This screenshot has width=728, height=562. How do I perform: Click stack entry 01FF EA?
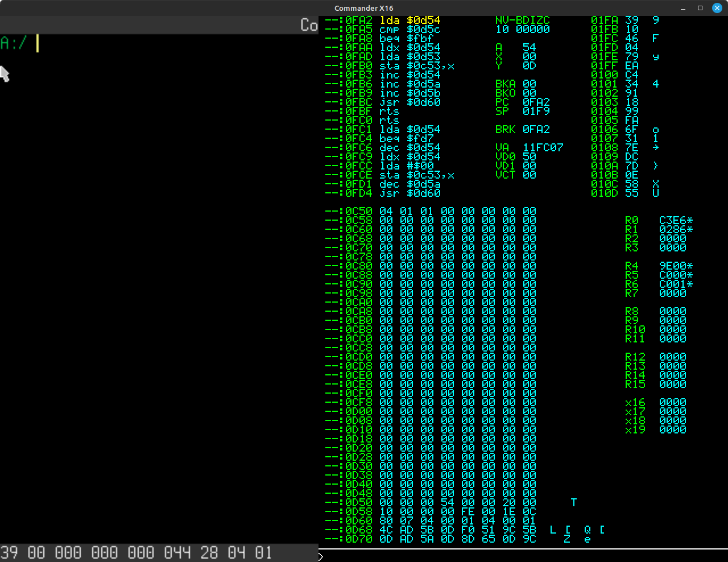point(615,66)
